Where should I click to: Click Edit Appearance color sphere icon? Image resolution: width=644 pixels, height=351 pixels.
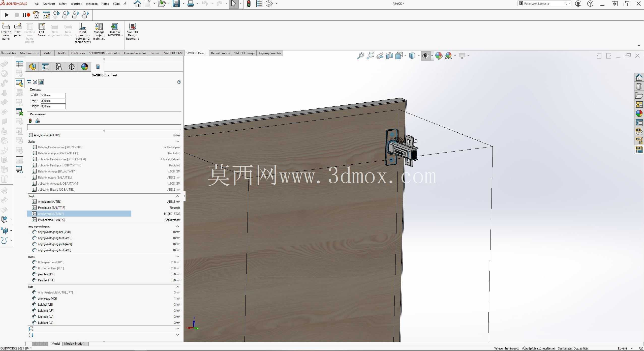click(x=439, y=56)
